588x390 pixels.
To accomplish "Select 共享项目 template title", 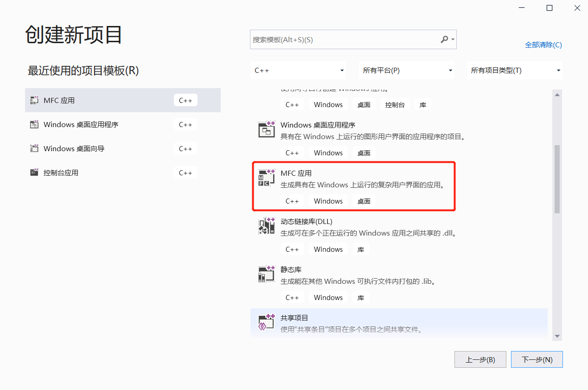I will [294, 318].
